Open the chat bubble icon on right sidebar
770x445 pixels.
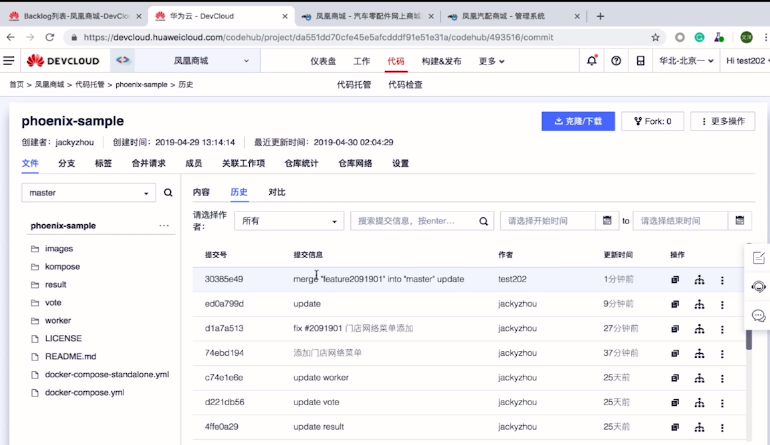(x=759, y=315)
